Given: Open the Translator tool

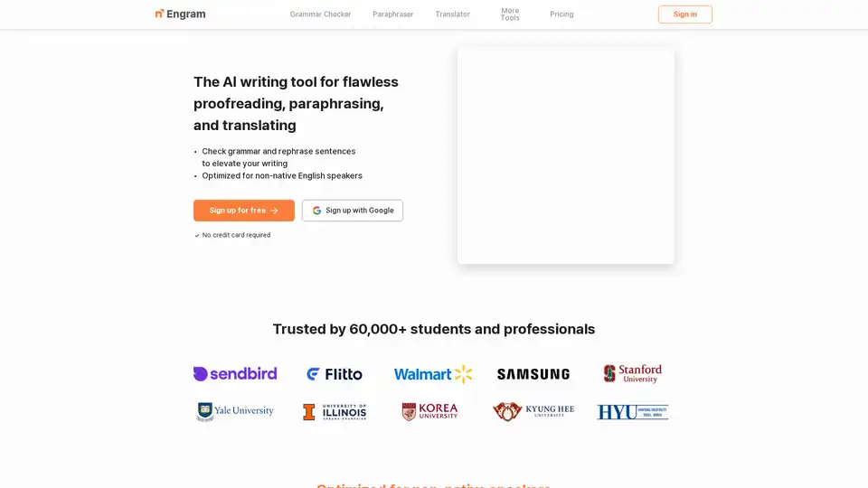Looking at the screenshot, I should (452, 14).
